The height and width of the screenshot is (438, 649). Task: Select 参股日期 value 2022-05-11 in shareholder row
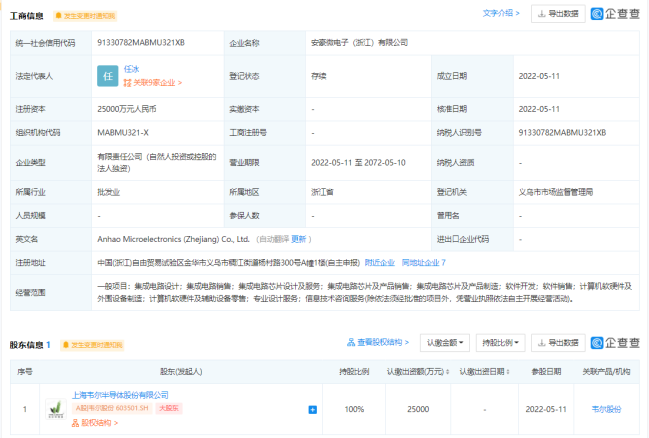coord(546,409)
